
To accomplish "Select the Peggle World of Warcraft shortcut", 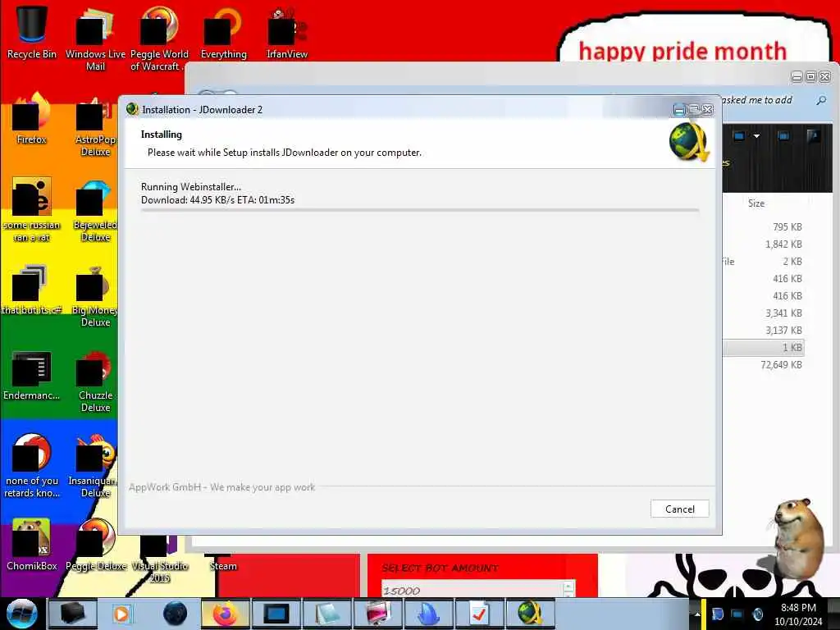I will pos(159,39).
